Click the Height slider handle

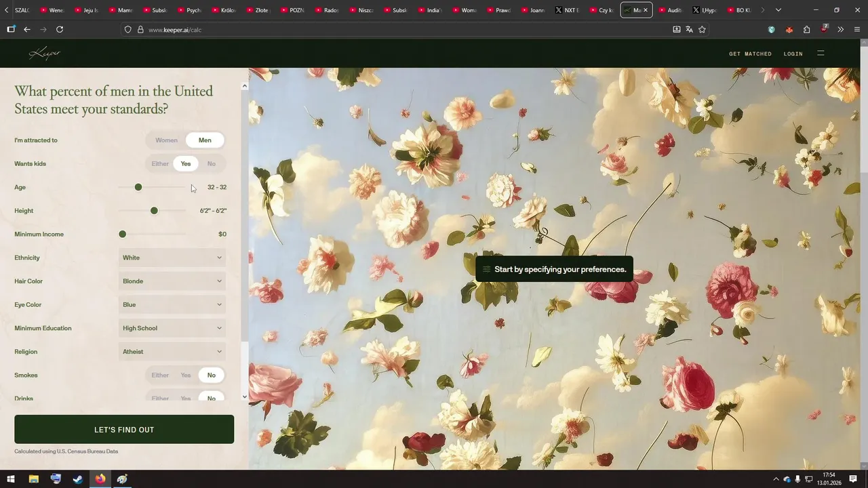pyautogui.click(x=154, y=211)
